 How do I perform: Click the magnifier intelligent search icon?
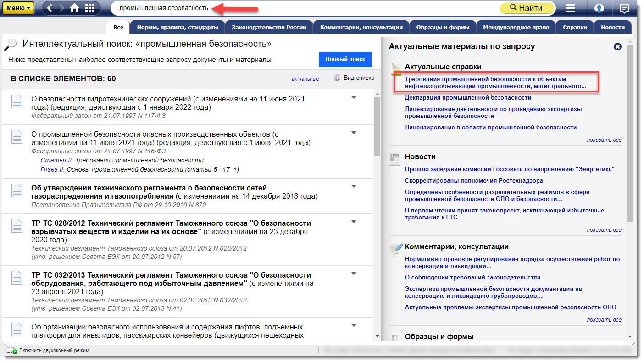[10, 45]
